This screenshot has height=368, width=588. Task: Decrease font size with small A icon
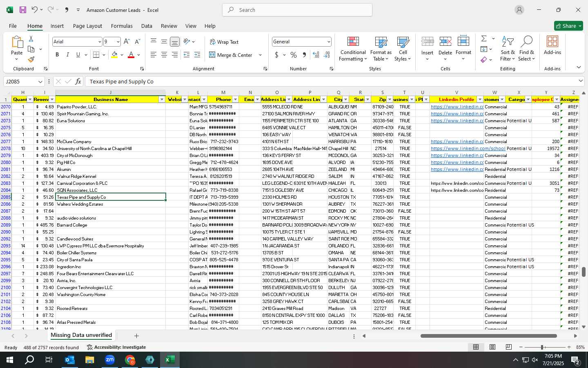tap(137, 42)
